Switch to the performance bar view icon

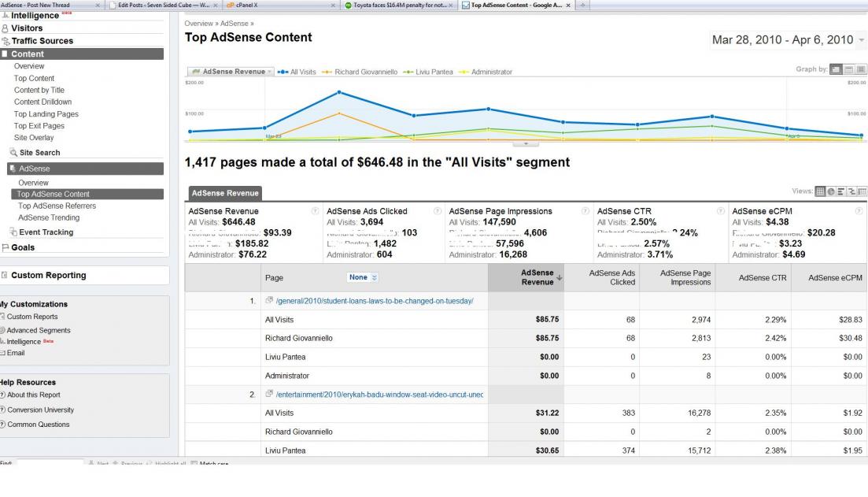tap(841, 191)
